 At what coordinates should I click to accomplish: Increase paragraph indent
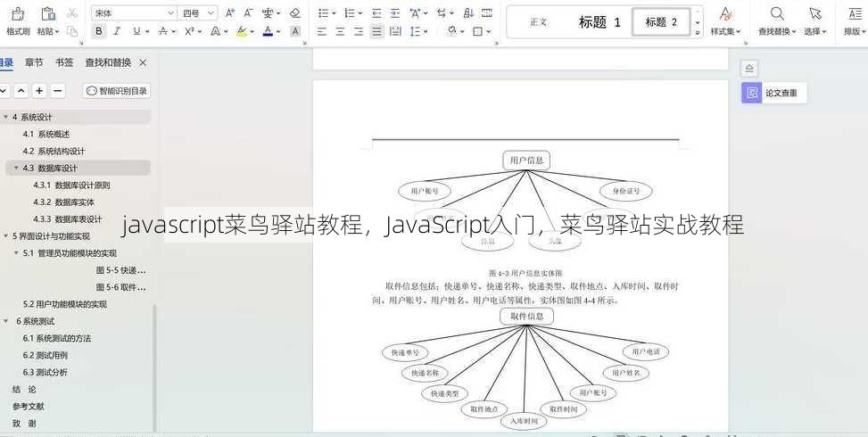(394, 12)
